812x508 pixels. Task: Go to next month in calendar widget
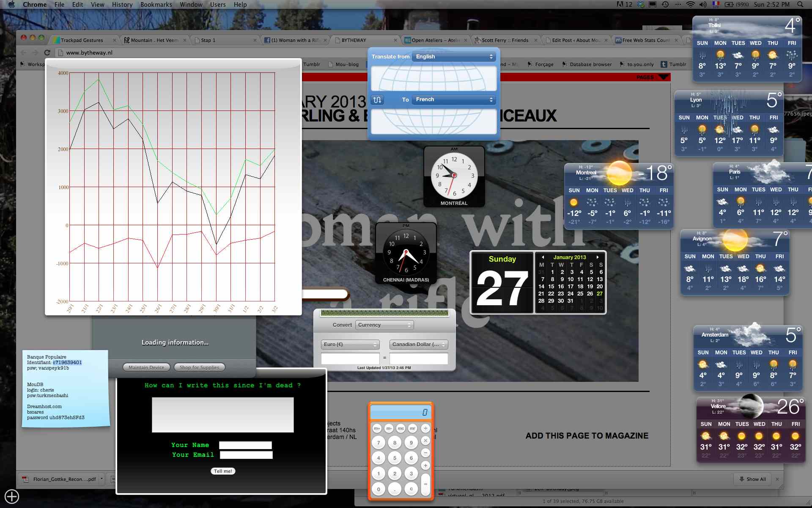coord(598,257)
